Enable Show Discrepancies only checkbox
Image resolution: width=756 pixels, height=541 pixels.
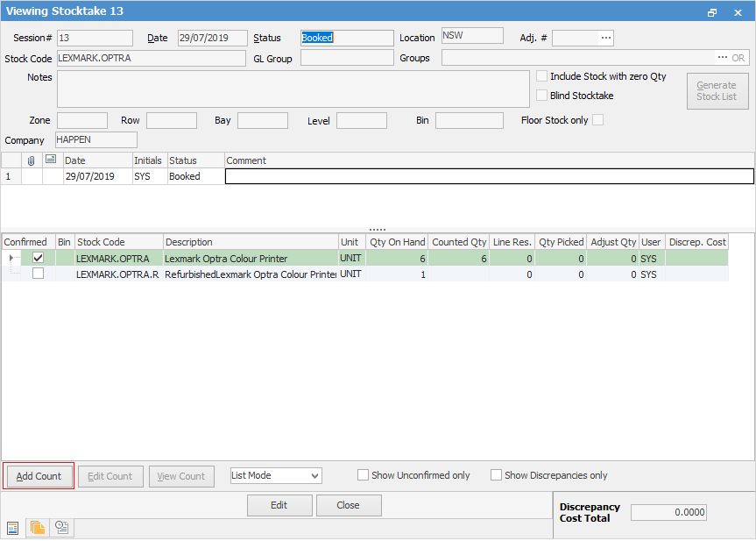click(497, 475)
